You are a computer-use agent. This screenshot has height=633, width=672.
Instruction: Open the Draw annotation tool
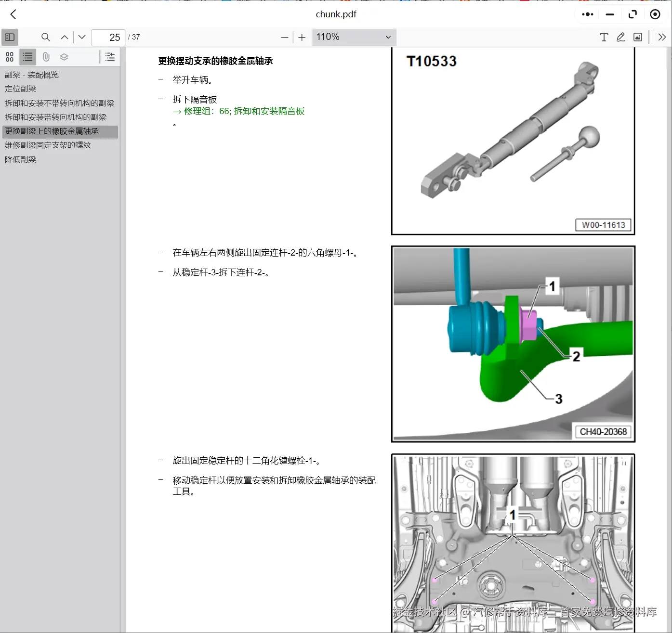(x=621, y=37)
